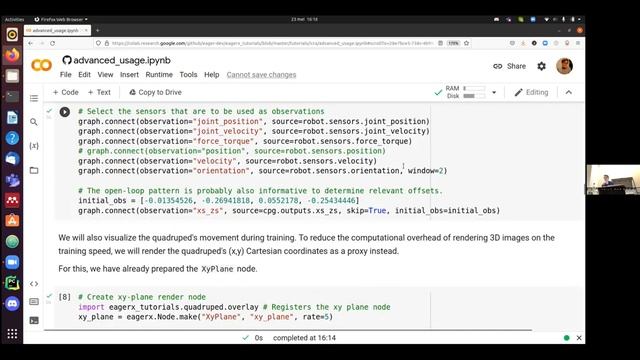This screenshot has width=640, height=360.
Task: Add a new Text cell
Action: (x=99, y=93)
